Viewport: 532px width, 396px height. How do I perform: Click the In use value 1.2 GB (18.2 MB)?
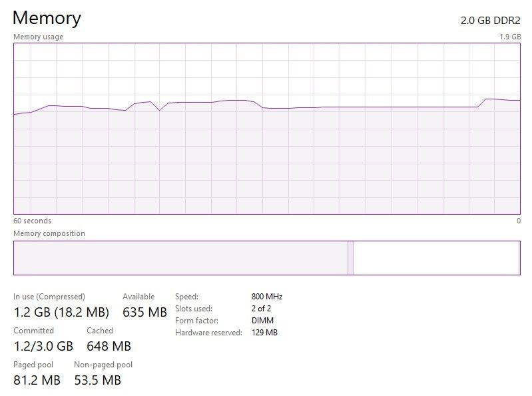[61, 312]
